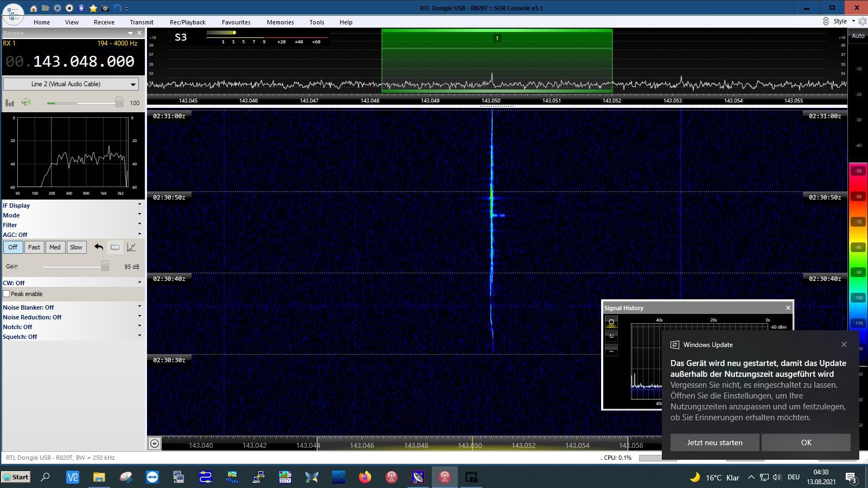Click OK in the Windows Update notification
The width and height of the screenshot is (868, 488).
pyautogui.click(x=806, y=442)
